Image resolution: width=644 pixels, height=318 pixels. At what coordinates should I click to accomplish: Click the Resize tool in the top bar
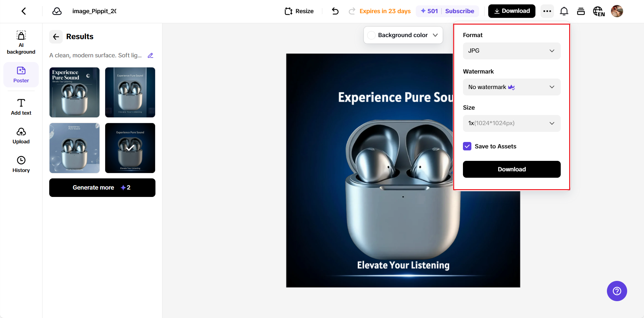[299, 11]
